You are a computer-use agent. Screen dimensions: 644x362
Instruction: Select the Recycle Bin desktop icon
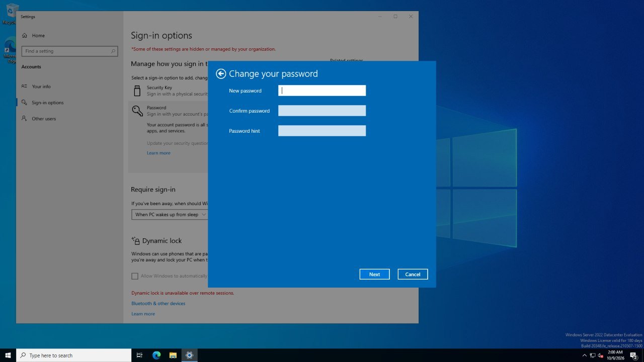tap(9, 14)
